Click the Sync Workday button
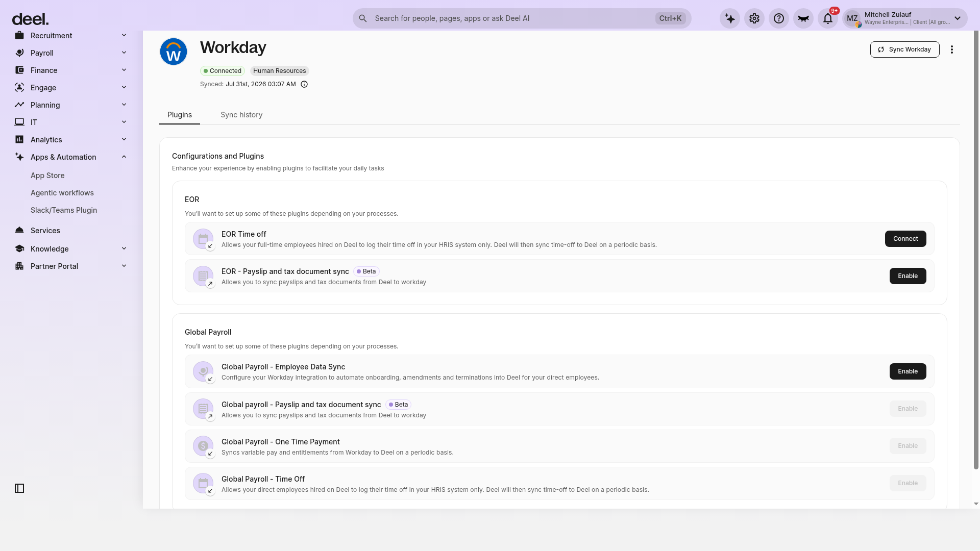 pos(904,49)
